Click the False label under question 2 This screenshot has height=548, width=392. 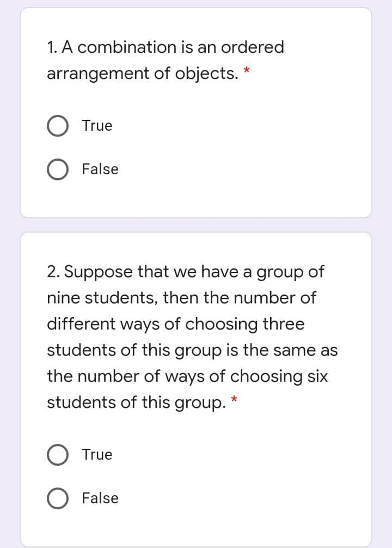[100, 498]
